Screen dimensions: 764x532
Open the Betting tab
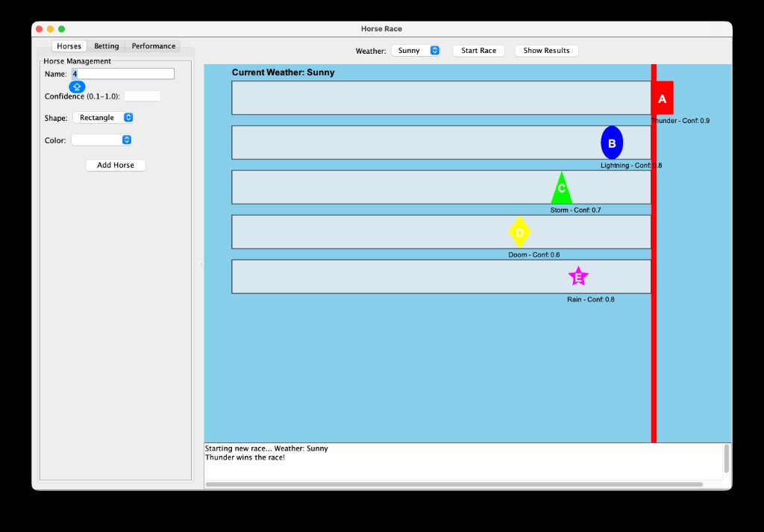106,46
